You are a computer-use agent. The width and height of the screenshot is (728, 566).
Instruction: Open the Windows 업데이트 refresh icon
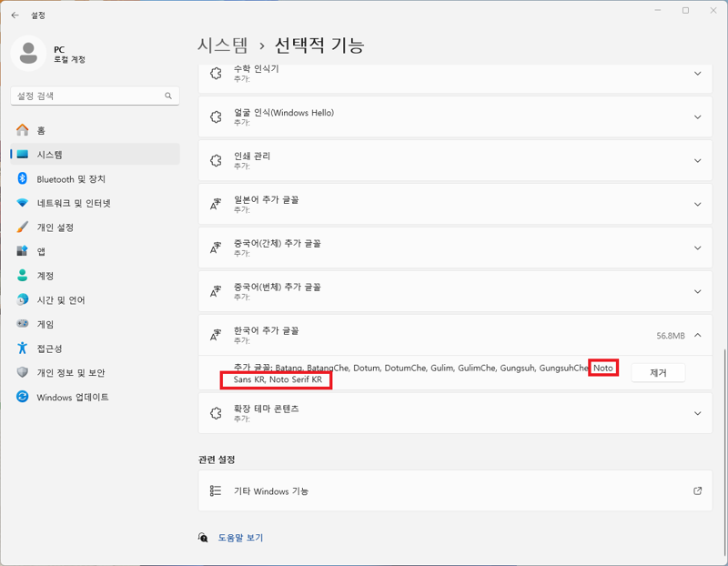click(x=22, y=397)
